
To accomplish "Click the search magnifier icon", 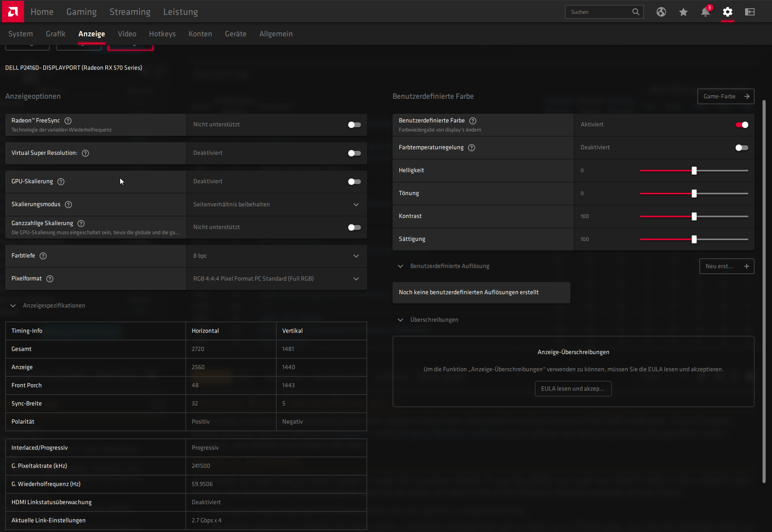I will (636, 12).
